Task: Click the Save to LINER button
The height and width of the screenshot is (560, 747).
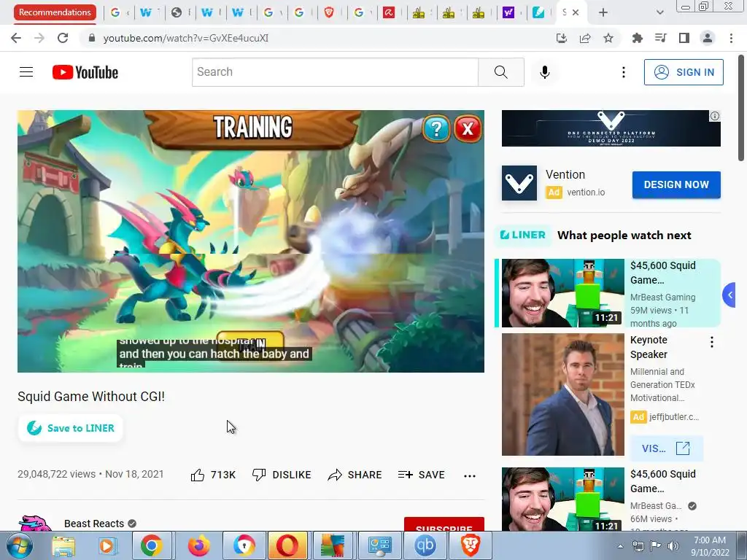Action: [71, 428]
